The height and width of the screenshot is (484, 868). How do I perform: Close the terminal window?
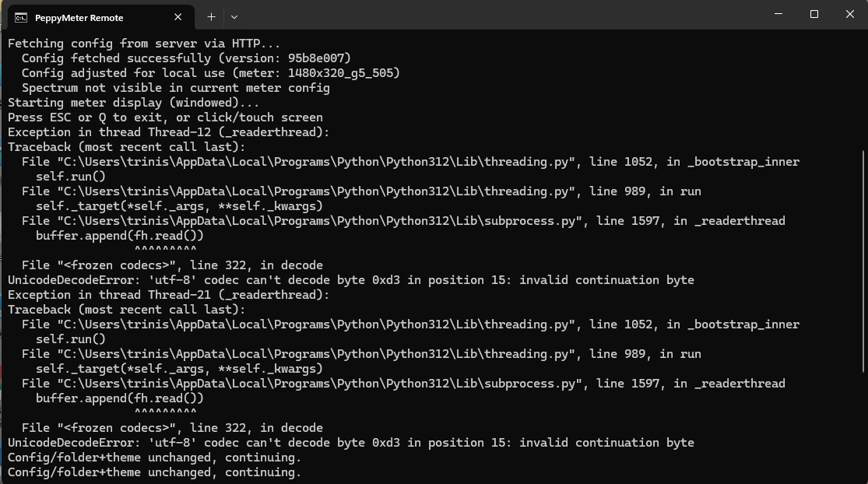pos(849,15)
